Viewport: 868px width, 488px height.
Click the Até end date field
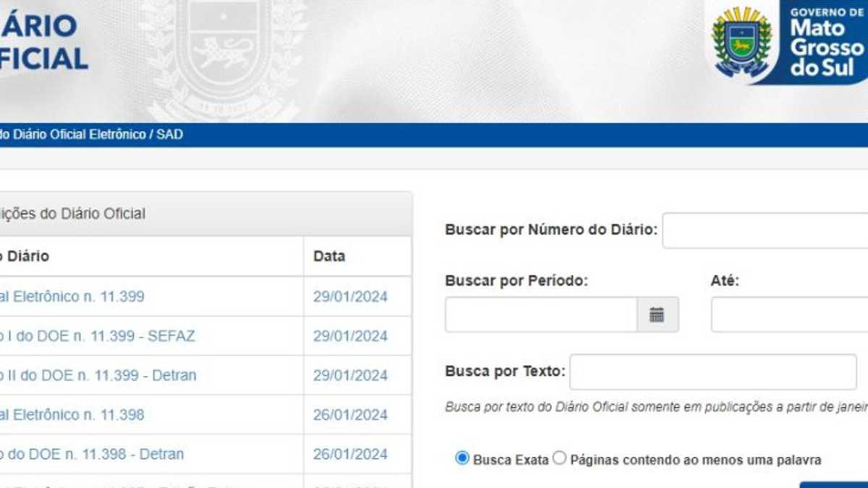[788, 314]
